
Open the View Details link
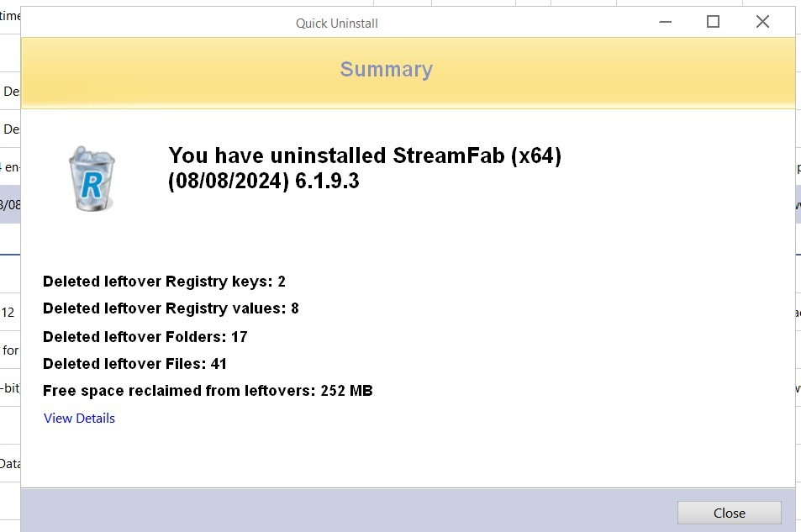79,419
